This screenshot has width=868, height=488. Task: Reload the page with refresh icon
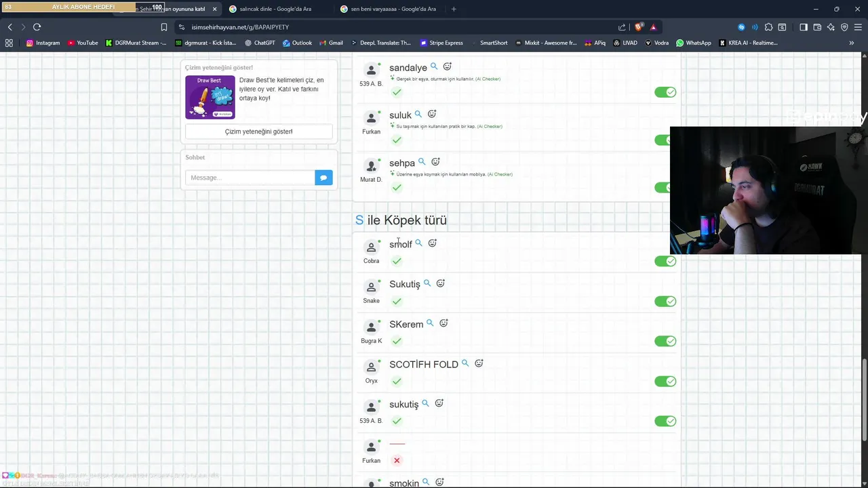[x=37, y=27]
